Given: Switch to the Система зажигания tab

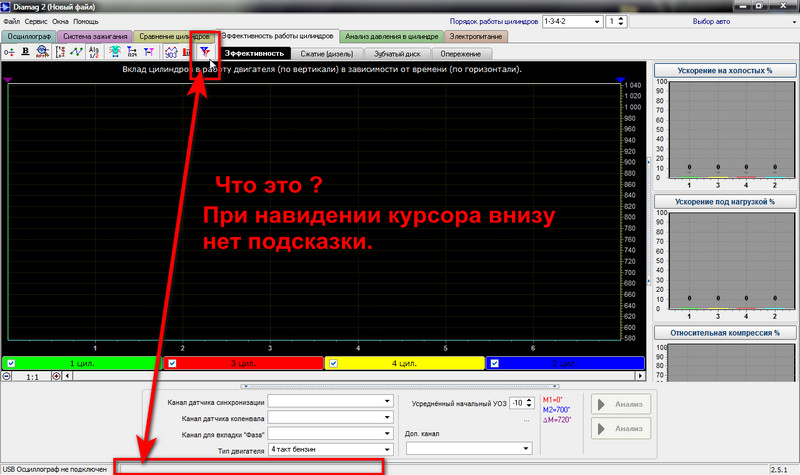Looking at the screenshot, I should (x=95, y=37).
